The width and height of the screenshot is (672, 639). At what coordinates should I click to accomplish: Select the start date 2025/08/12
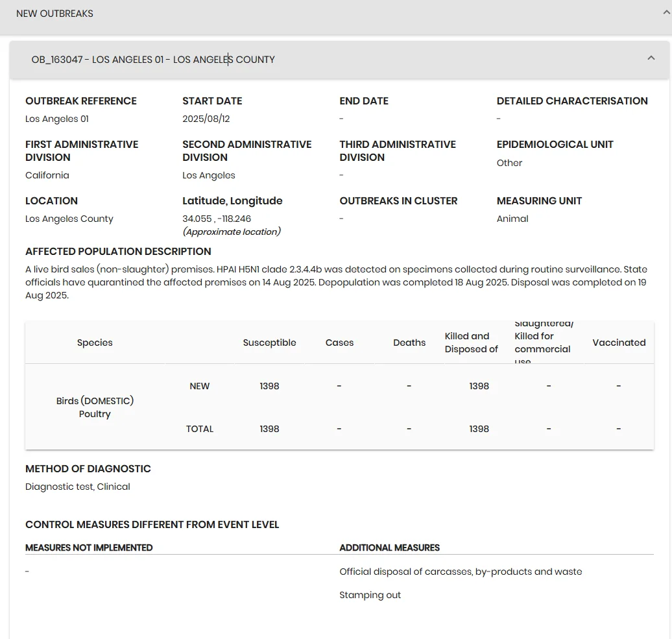(x=206, y=119)
